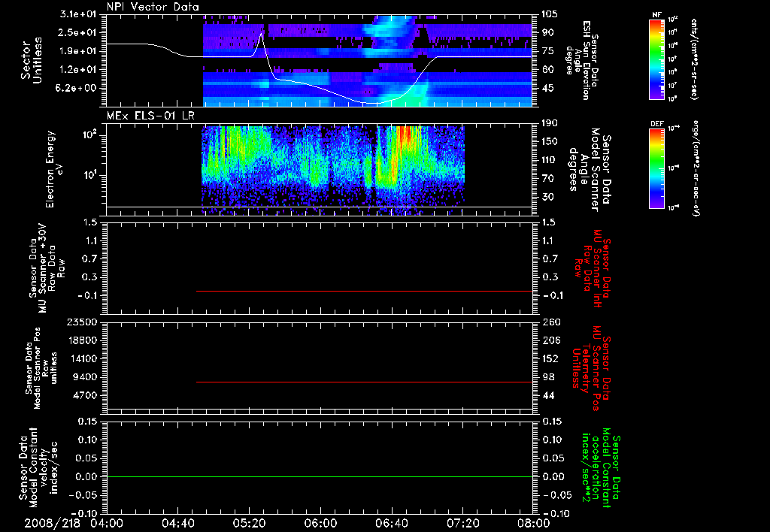Click the red line in Scanner Pos plot

tap(365, 382)
